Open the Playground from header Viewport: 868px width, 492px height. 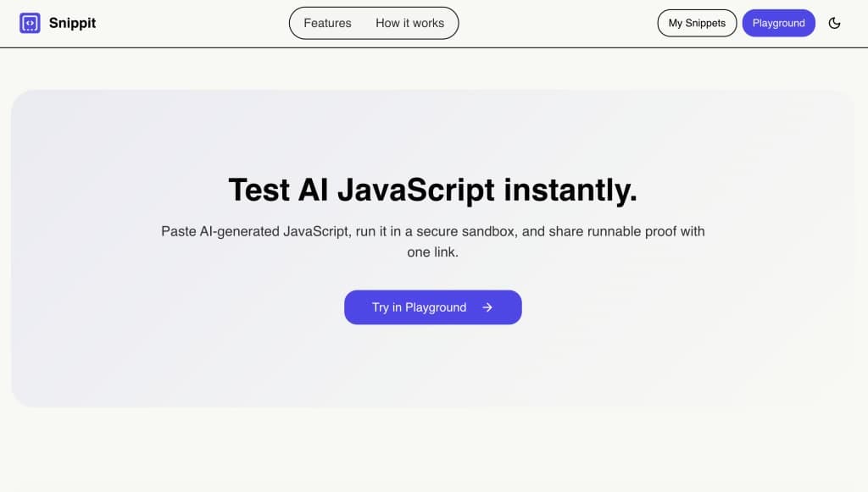(778, 23)
